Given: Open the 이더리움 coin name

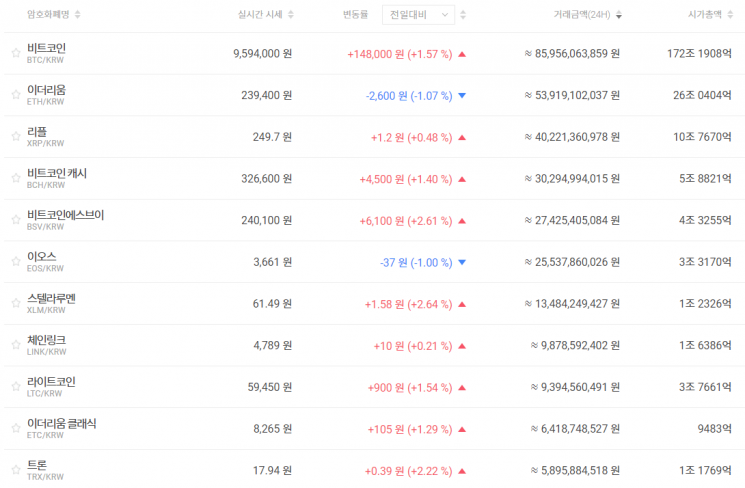Looking at the screenshot, I should coord(46,90).
